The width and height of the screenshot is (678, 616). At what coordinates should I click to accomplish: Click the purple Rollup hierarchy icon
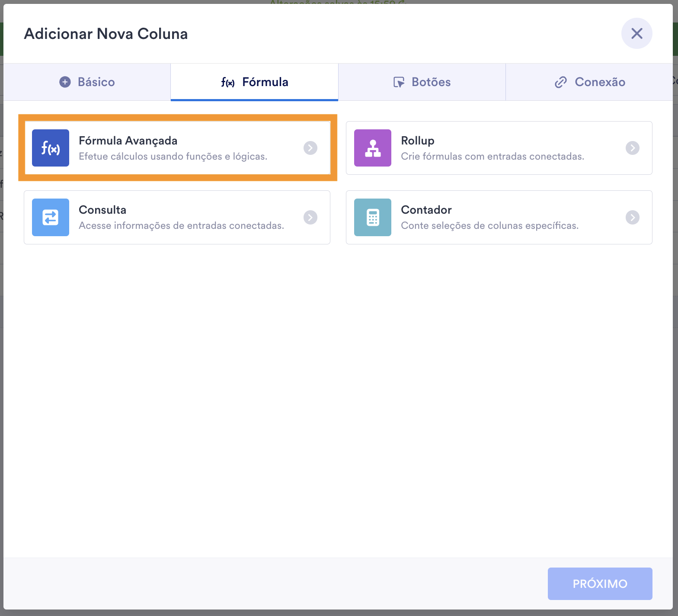[x=373, y=148]
